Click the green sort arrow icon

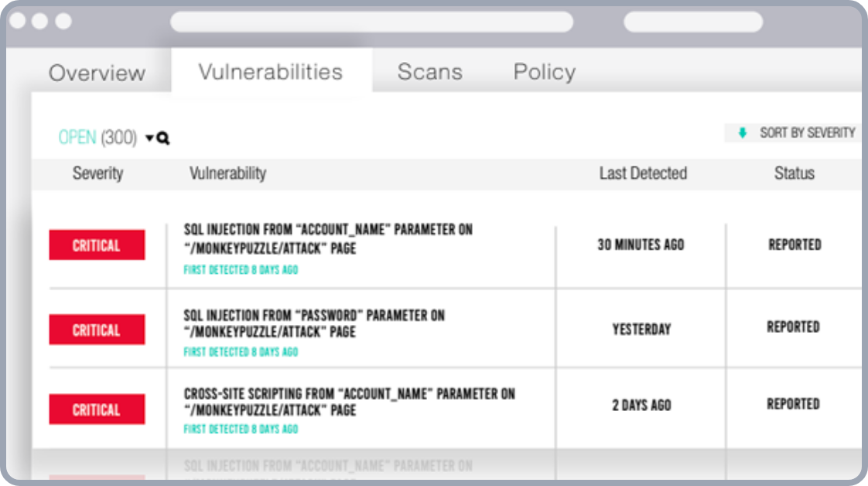point(743,133)
